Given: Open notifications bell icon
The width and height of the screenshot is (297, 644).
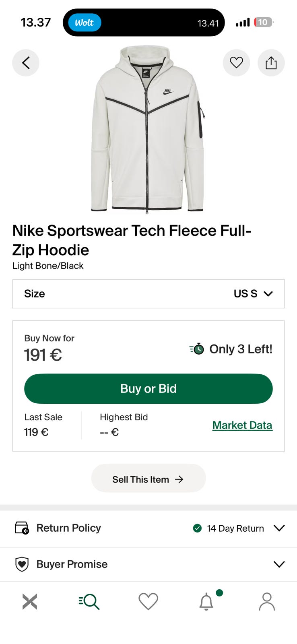Looking at the screenshot, I should pos(207,602).
